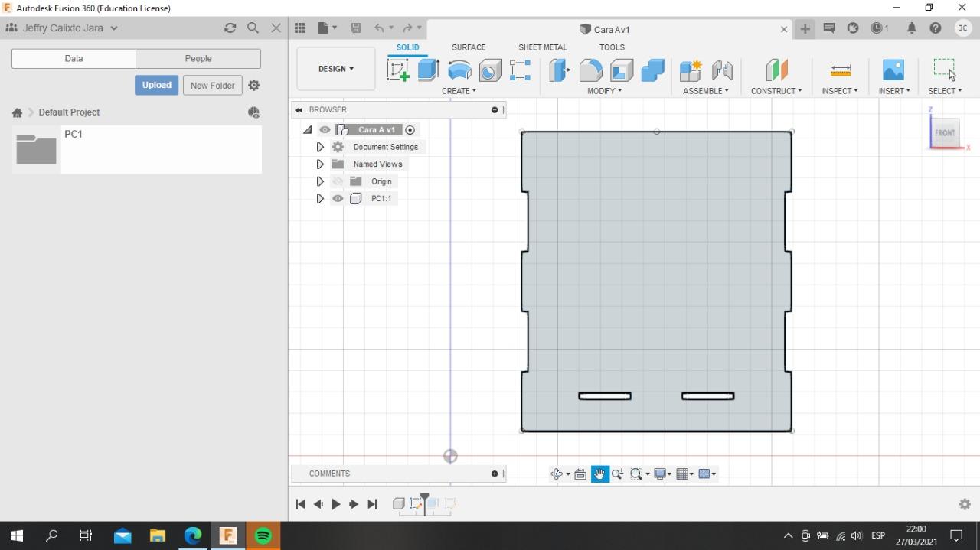Select the Revolve tool icon
The width and height of the screenshot is (980, 550).
pyautogui.click(x=459, y=70)
